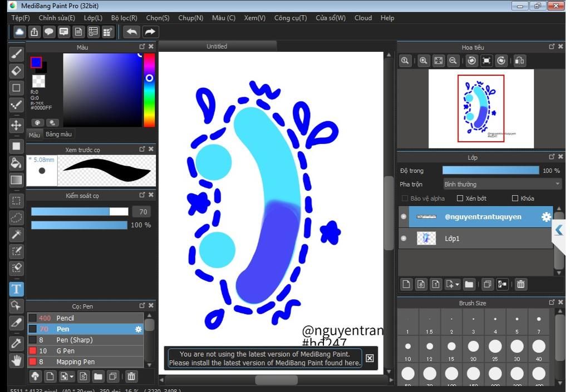Toggle visibility of @nguyentrantuquyen layer
This screenshot has height=392, width=570.
coord(404,217)
